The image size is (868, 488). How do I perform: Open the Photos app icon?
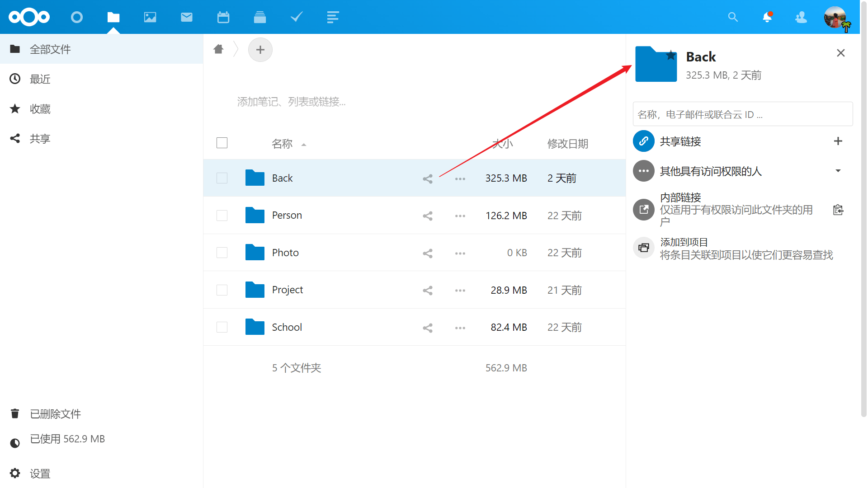point(150,17)
